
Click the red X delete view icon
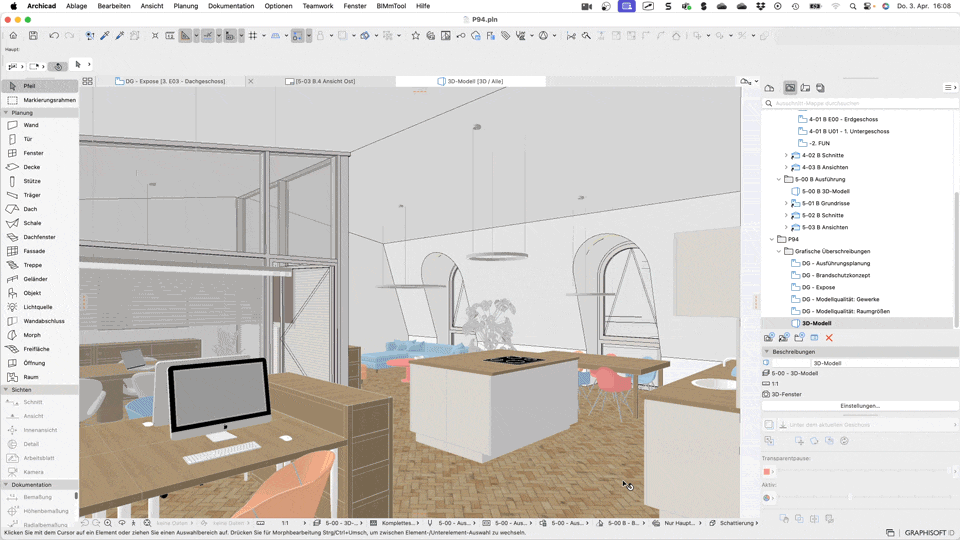[829, 338]
